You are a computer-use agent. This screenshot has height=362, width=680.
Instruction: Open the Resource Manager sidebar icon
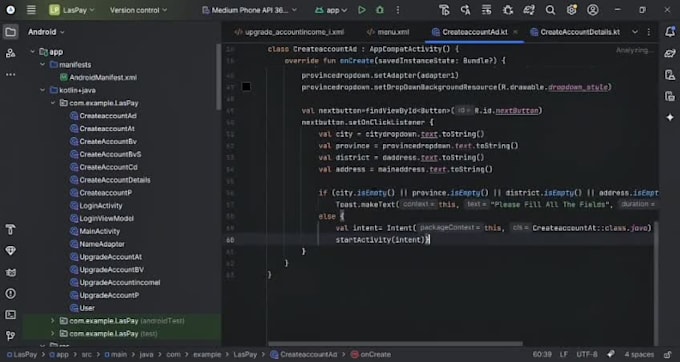[x=10, y=53]
